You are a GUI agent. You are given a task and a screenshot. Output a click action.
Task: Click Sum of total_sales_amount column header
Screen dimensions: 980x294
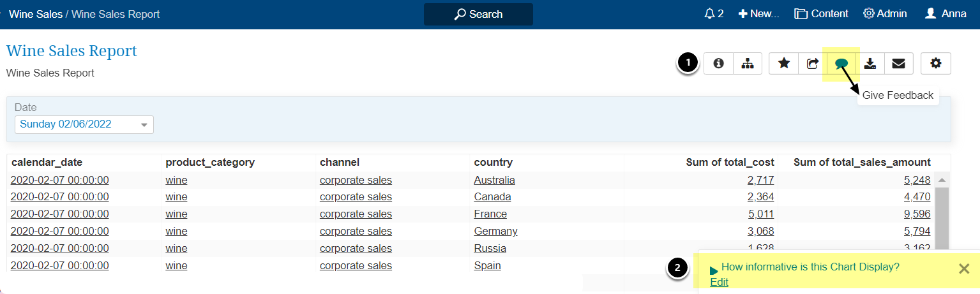(862, 162)
